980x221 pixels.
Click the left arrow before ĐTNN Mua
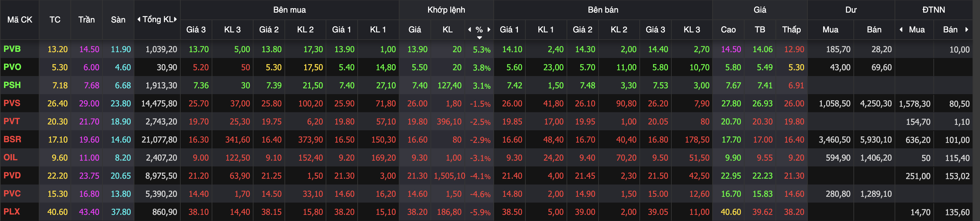pos(901,29)
